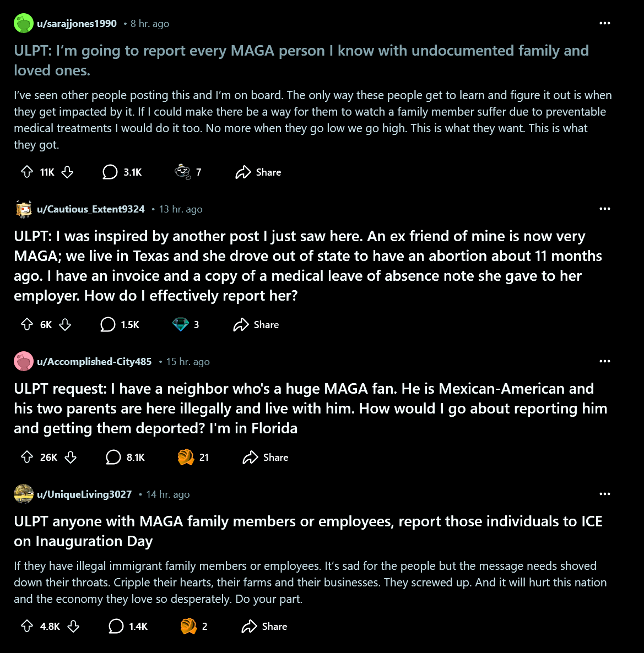
Task: Share the Inauguration Day ICE post
Action: [264, 627]
